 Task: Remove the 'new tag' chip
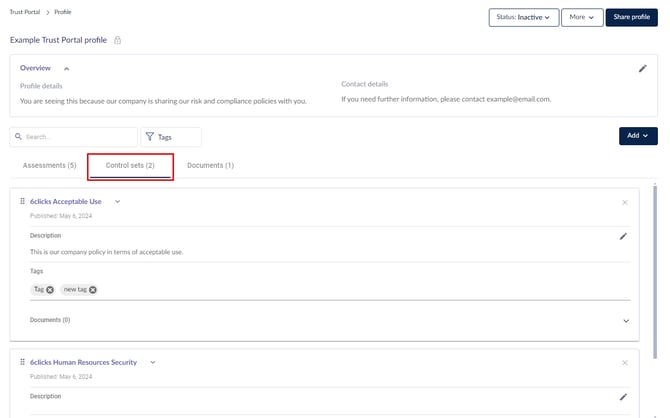click(x=93, y=289)
